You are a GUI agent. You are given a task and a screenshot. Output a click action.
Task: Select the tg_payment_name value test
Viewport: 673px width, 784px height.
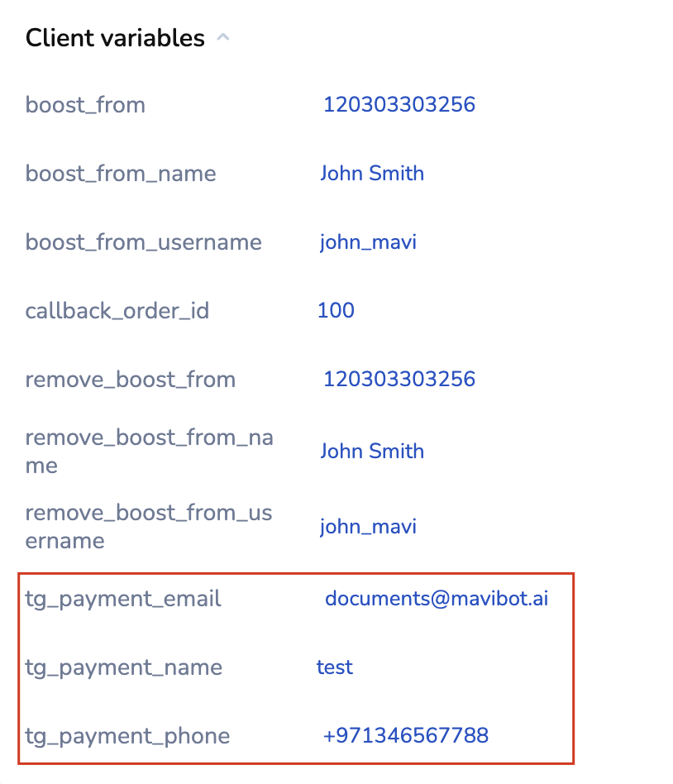(335, 667)
